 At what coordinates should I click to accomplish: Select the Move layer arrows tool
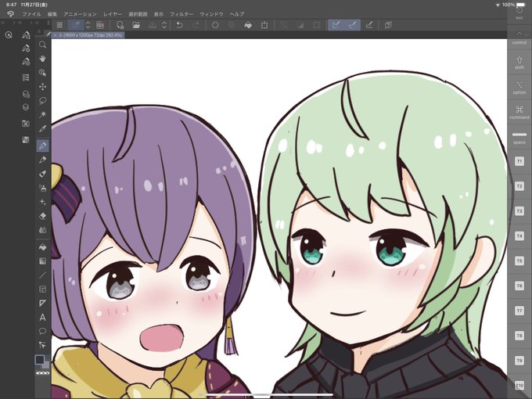pos(42,87)
